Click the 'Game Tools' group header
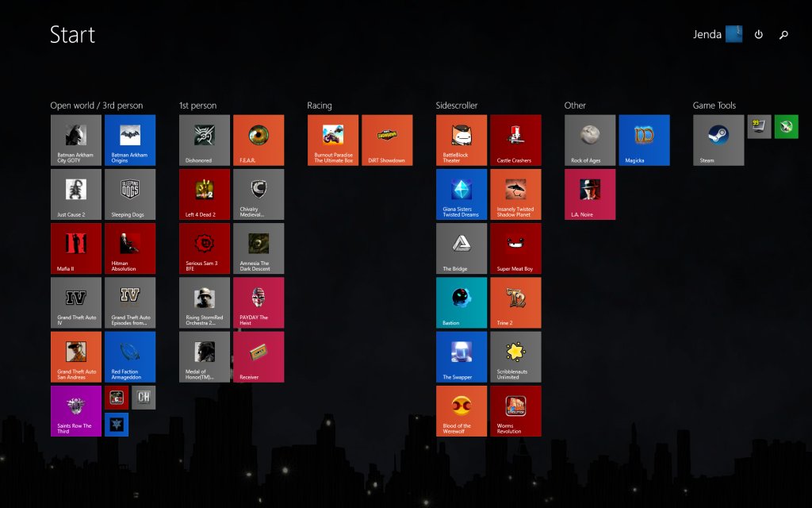 714,106
